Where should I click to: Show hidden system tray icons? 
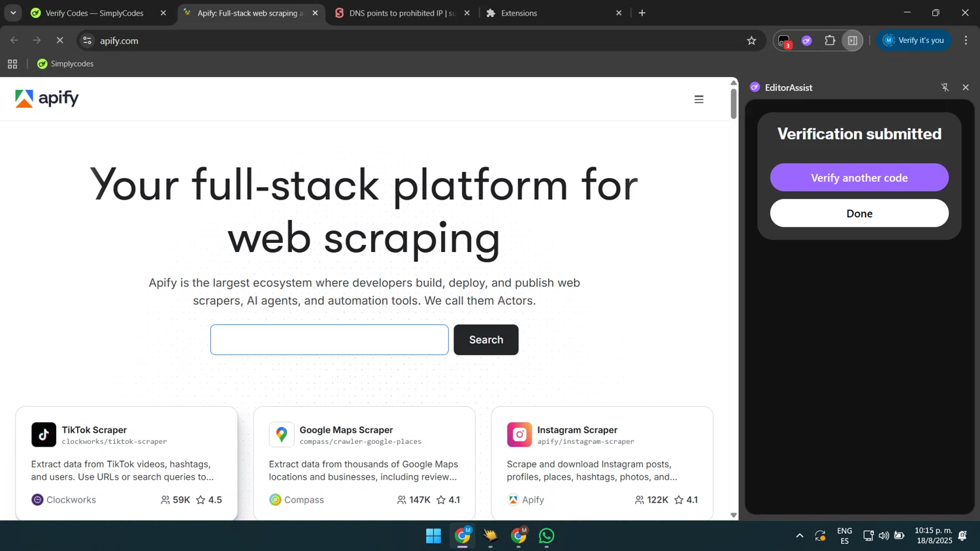click(800, 536)
